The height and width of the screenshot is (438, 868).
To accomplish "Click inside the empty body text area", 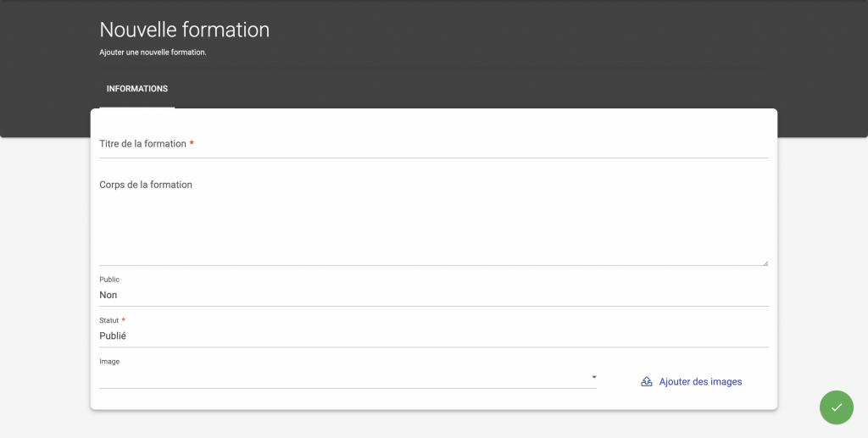I will [433, 221].
